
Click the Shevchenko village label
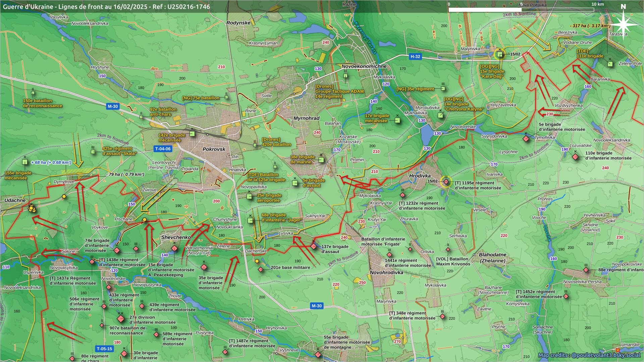[176, 237]
